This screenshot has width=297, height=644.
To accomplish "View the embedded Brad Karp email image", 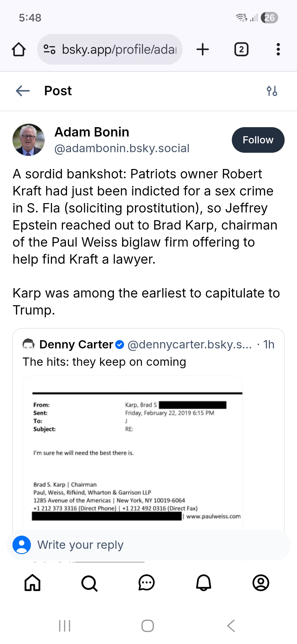I will click(132, 454).
